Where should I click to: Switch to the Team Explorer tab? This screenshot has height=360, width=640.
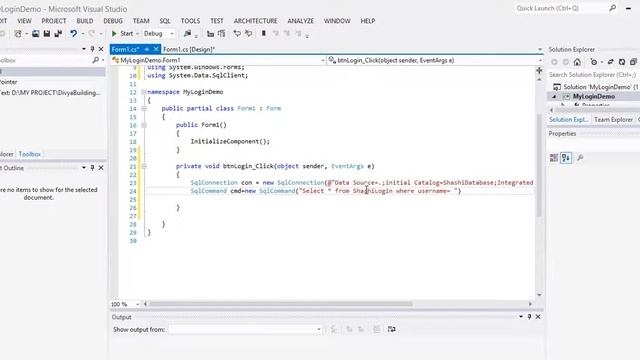pyautogui.click(x=613, y=120)
